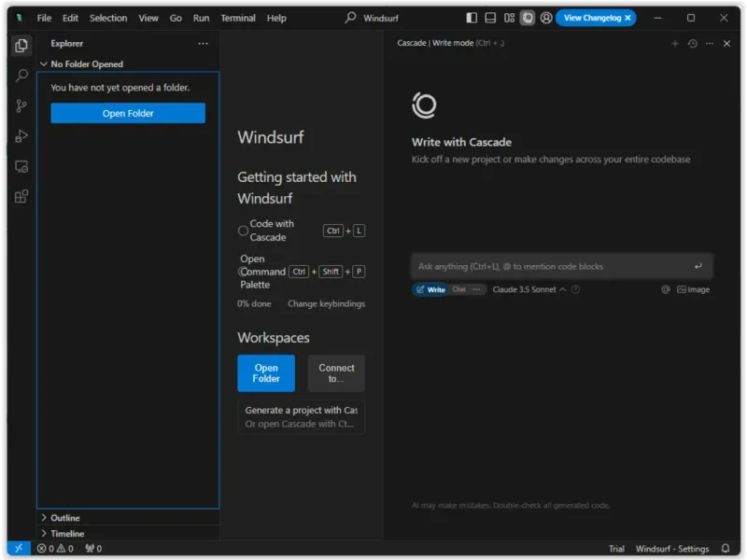
Task: Open the Run menu
Action: tap(201, 18)
